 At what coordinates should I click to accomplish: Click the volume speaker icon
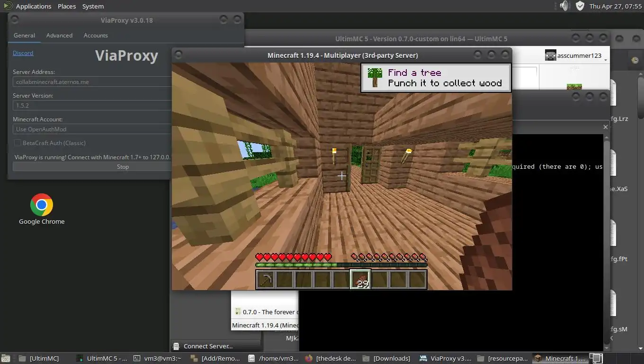[563, 6]
